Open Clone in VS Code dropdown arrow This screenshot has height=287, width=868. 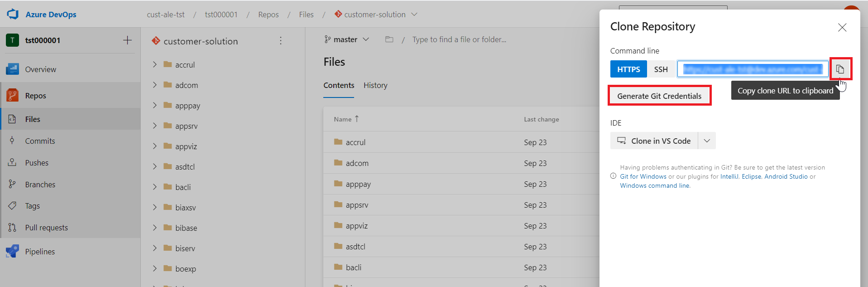tap(707, 141)
